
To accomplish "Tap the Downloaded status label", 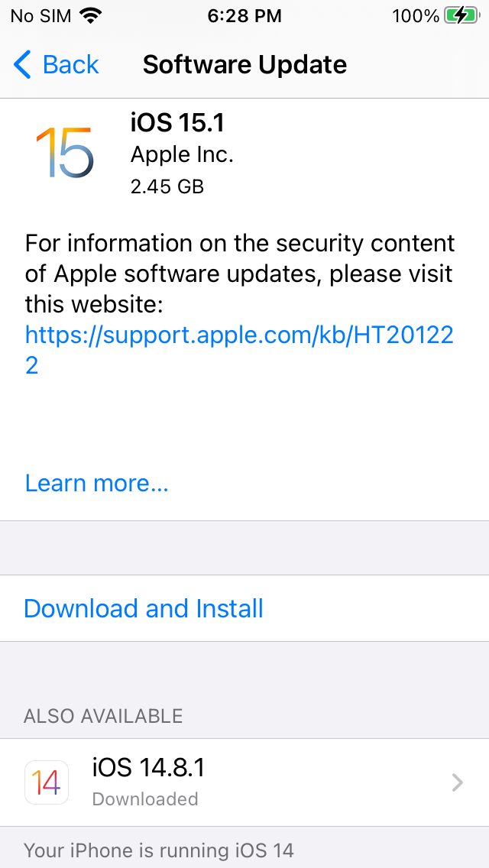I will tap(145, 799).
